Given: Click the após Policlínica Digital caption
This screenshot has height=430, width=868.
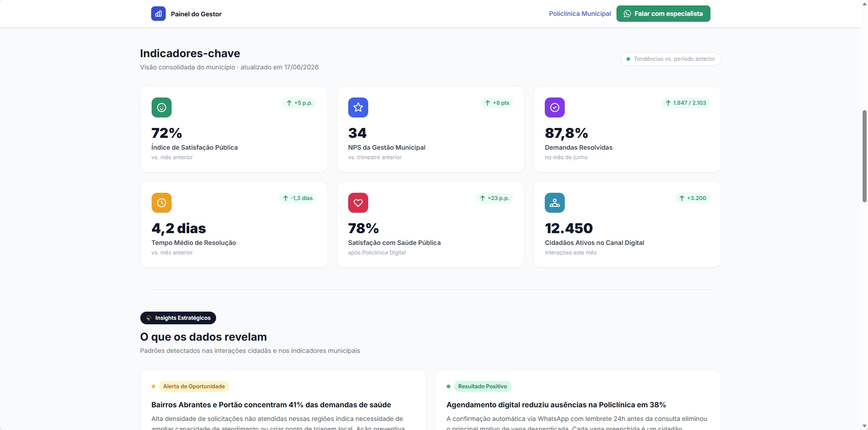Looking at the screenshot, I should 377,253.
